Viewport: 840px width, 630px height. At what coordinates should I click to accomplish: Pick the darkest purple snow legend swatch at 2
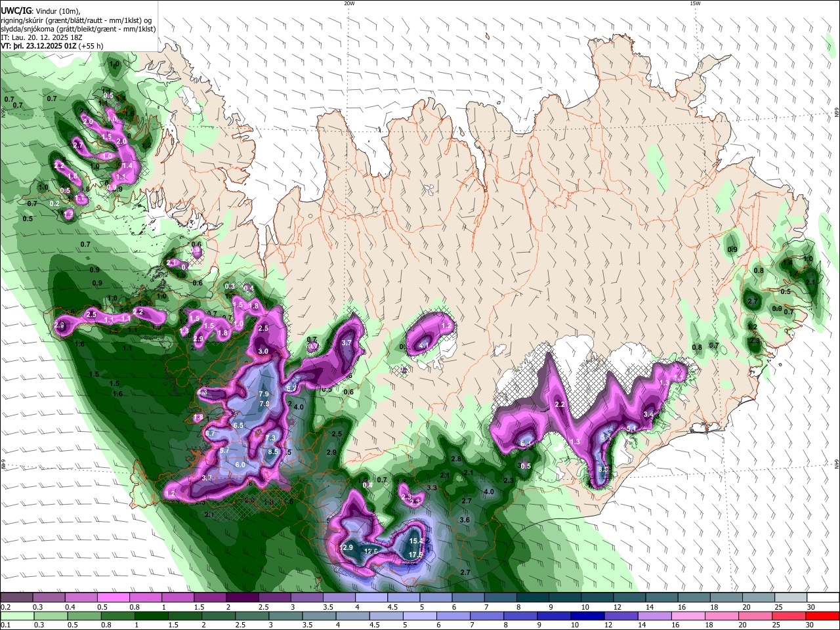pyautogui.click(x=242, y=597)
